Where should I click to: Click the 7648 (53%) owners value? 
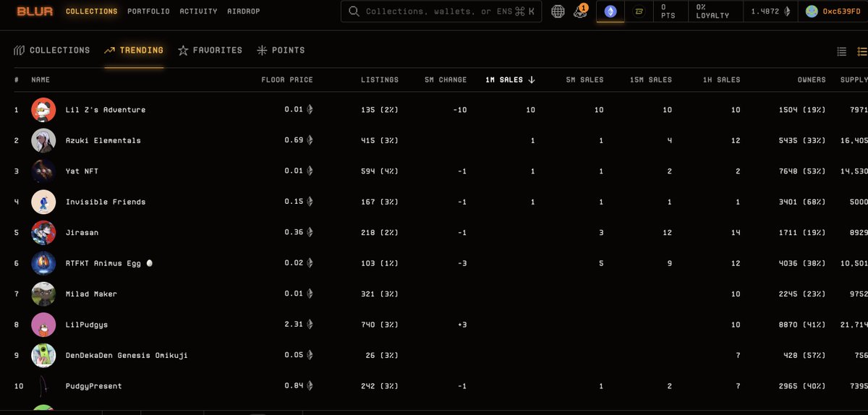point(803,171)
